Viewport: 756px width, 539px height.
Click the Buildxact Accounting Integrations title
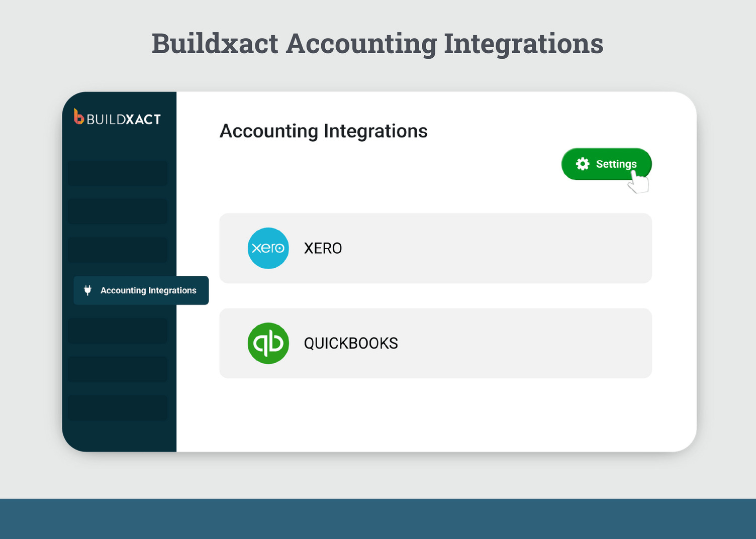377,43
